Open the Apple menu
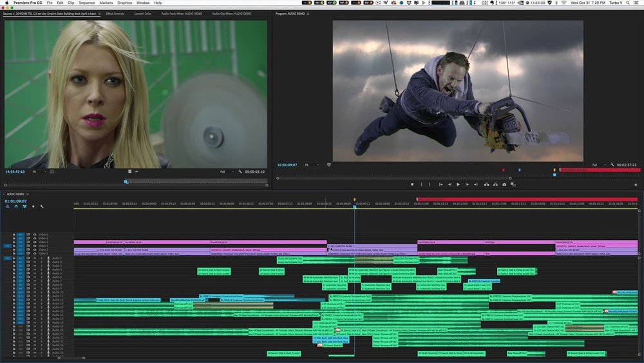Screen dimensions: 644x363 pos(6,3)
